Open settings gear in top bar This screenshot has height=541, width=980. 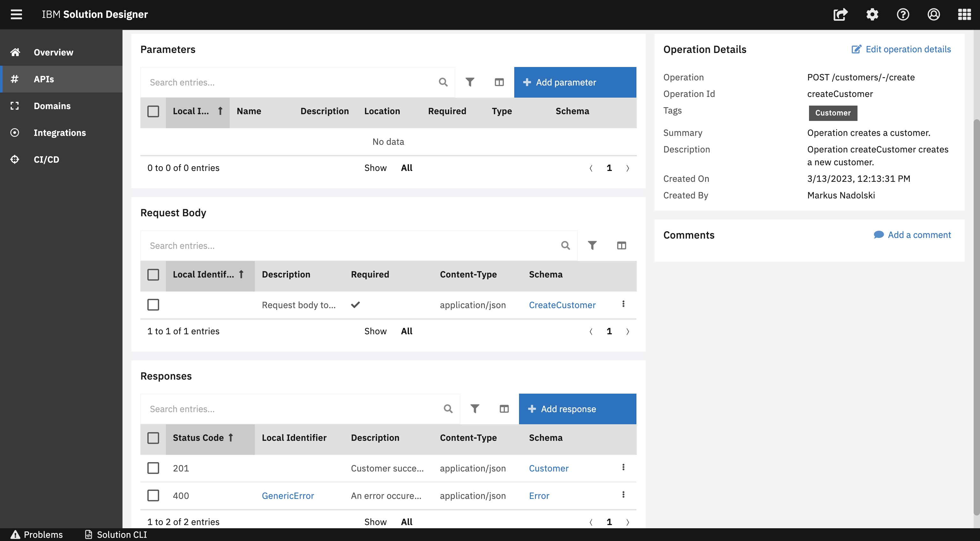(872, 14)
